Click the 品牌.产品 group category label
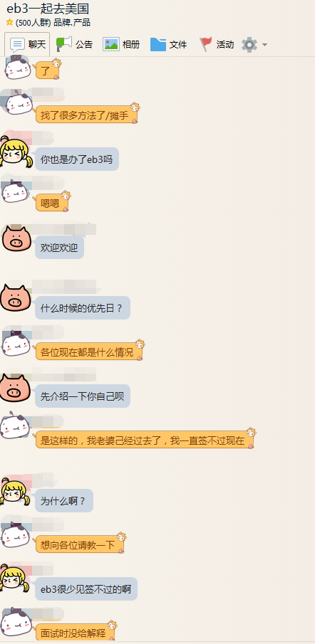The height and width of the screenshot is (644, 315). point(72,23)
